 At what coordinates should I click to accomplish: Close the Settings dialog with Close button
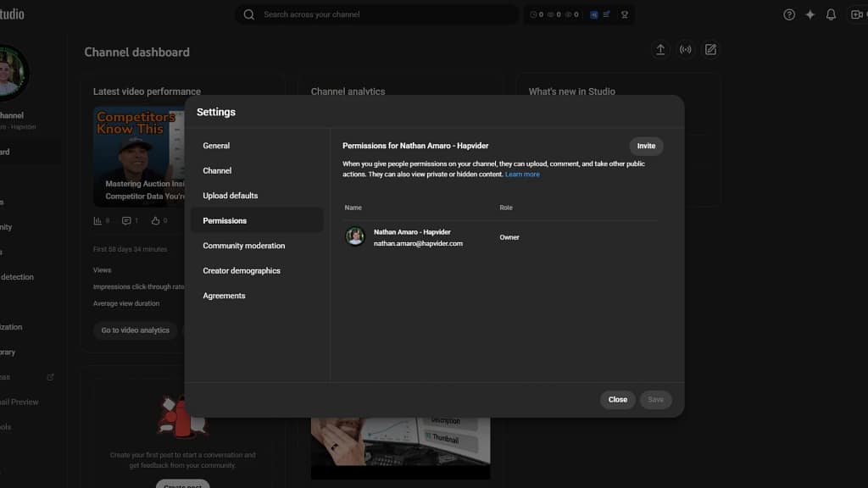(x=618, y=400)
